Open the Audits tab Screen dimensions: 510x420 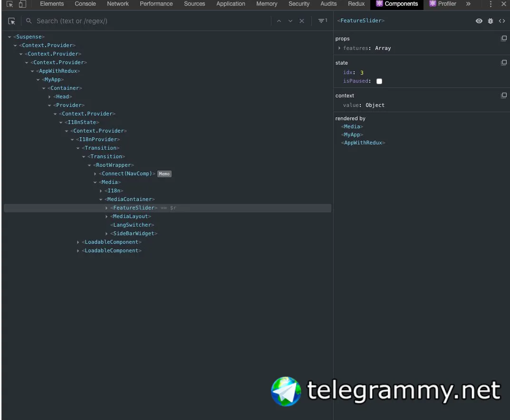(328, 4)
